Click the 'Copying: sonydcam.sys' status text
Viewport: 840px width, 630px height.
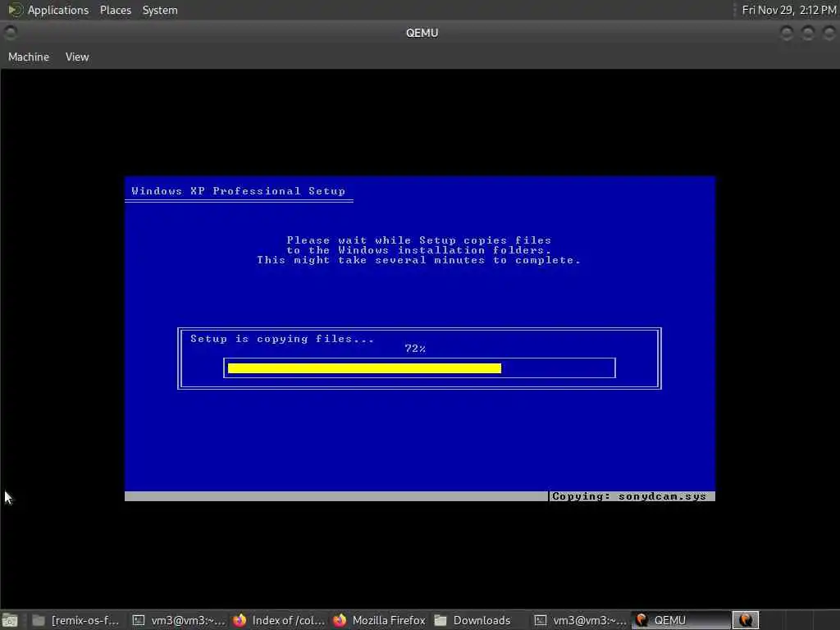click(x=629, y=496)
